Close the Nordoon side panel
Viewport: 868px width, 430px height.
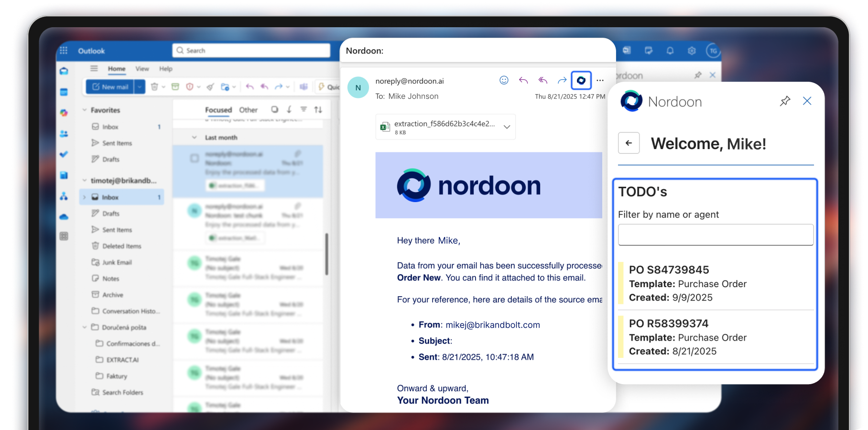pyautogui.click(x=807, y=101)
